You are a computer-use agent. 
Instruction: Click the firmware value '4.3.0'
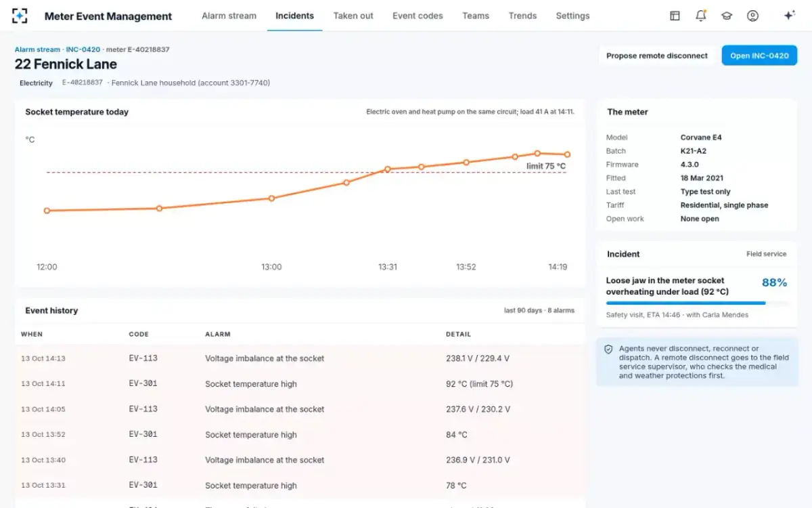[x=690, y=165]
